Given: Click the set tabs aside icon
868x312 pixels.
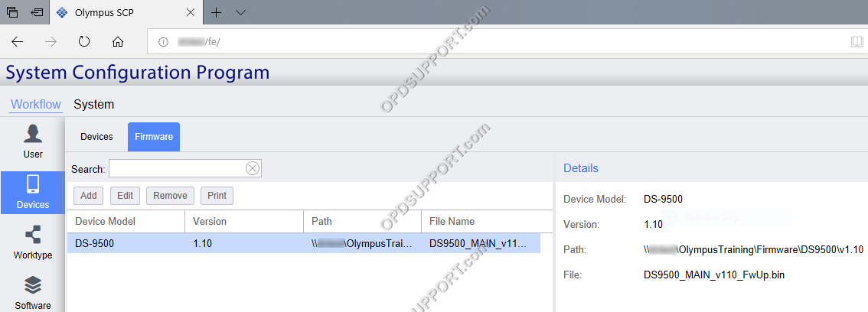Looking at the screenshot, I should (x=37, y=12).
